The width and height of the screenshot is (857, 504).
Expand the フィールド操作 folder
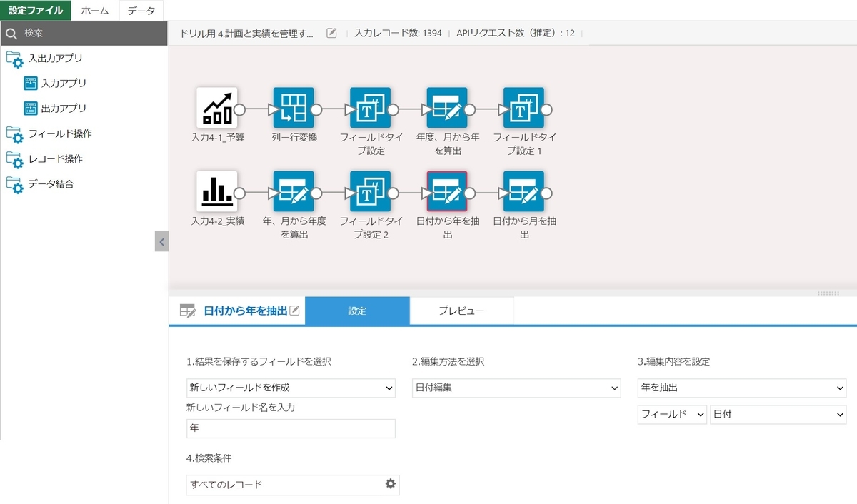(15, 134)
